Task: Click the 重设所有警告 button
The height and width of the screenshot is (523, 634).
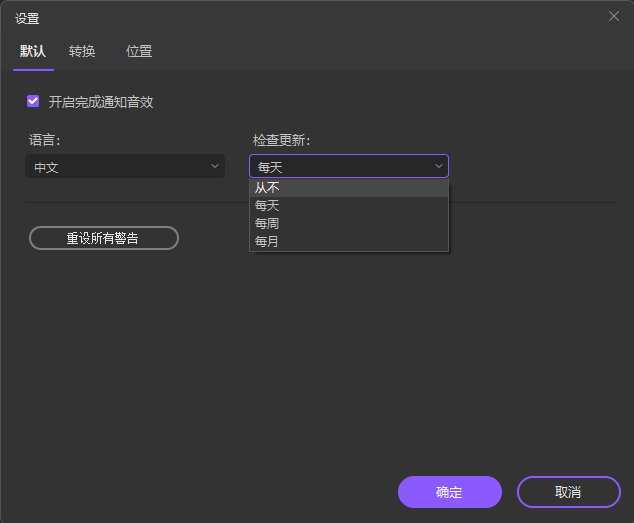Action: point(103,238)
